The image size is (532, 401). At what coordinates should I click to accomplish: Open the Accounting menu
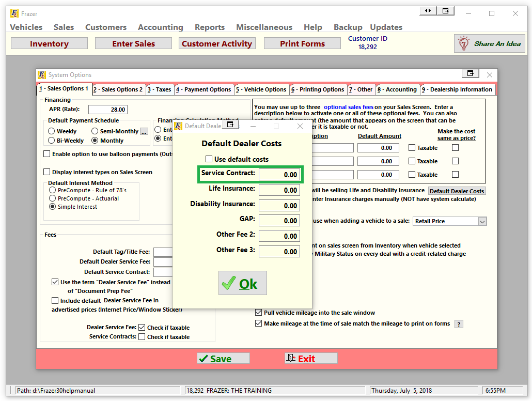(161, 27)
